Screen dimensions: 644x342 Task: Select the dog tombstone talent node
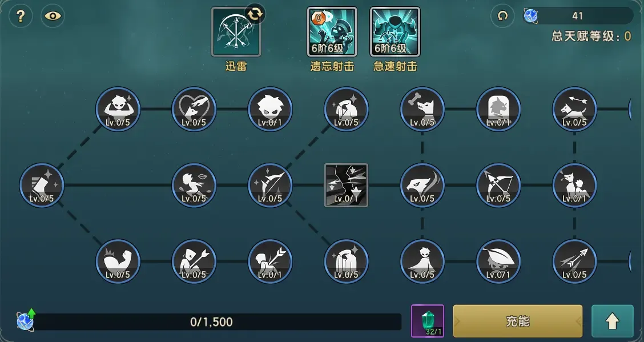(x=498, y=109)
